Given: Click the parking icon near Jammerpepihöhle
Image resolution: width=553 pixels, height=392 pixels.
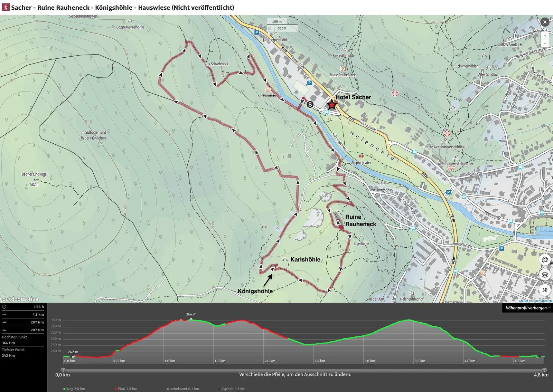Looking at the screenshot, I should (256, 32).
